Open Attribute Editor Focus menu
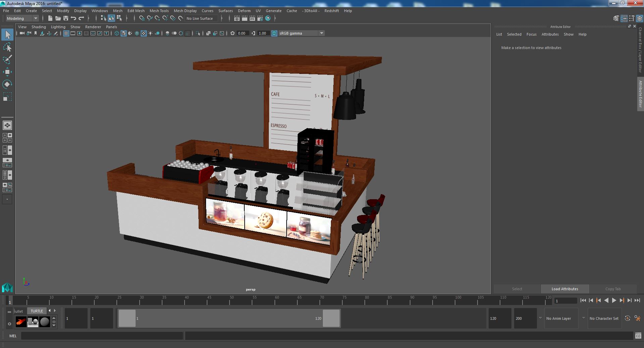The width and height of the screenshot is (644, 348). tap(531, 34)
